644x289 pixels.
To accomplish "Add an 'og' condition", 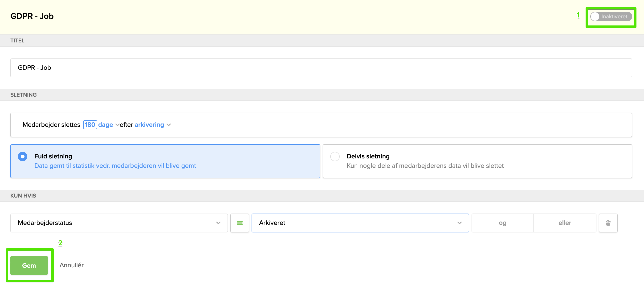I will 502,223.
